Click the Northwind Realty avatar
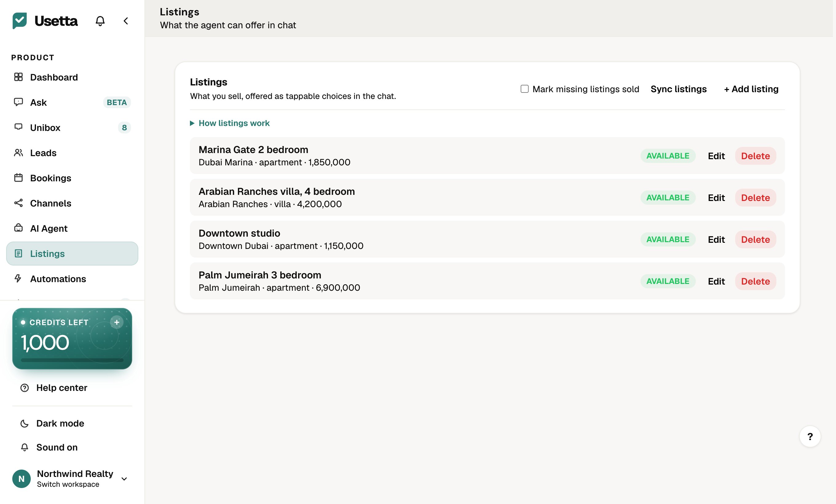Screen dimensions: 836x504 [x=22, y=478]
